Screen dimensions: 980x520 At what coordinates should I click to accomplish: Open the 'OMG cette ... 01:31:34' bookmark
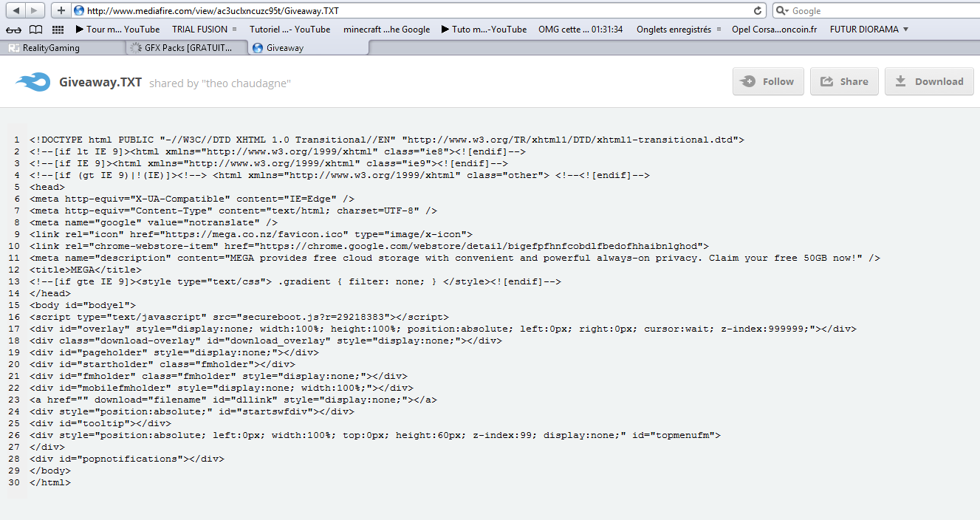coord(580,30)
